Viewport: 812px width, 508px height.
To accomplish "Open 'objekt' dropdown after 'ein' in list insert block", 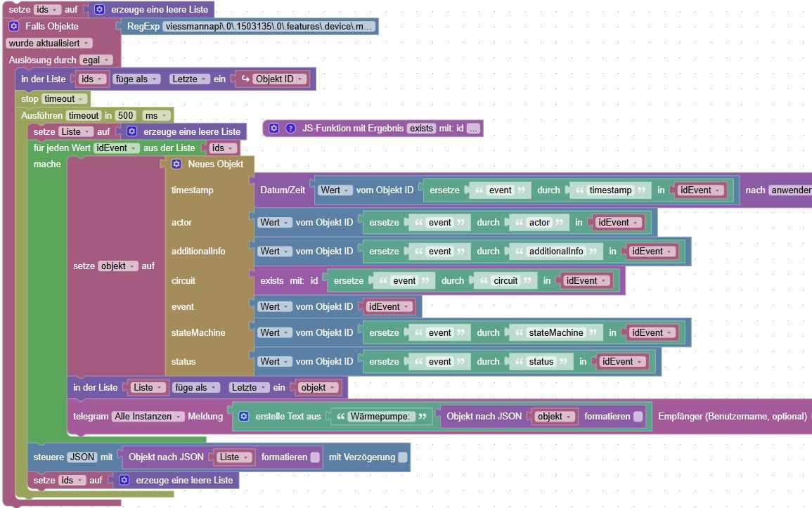I will point(318,387).
